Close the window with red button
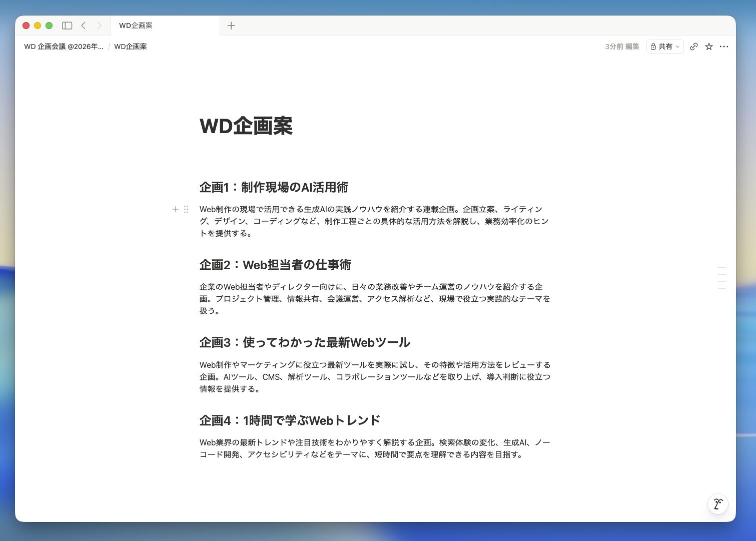The height and width of the screenshot is (541, 756). pyautogui.click(x=26, y=26)
